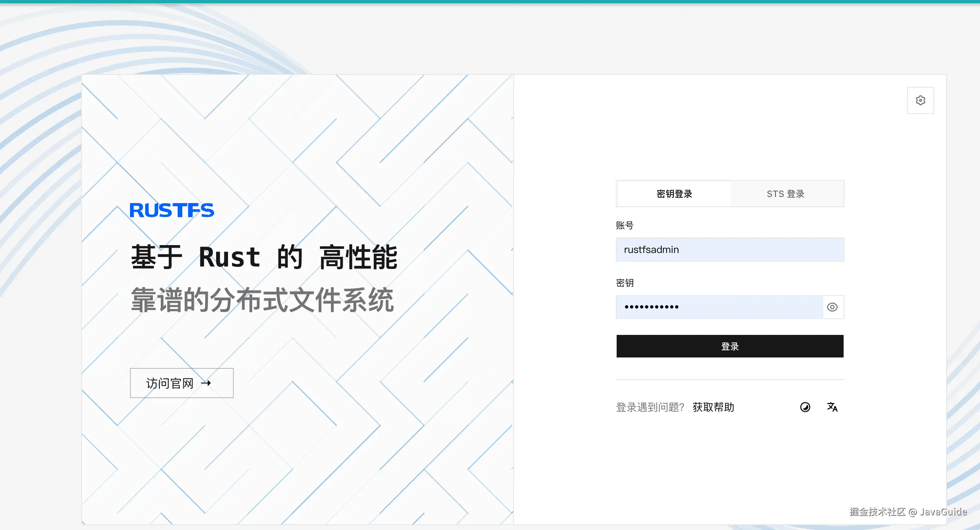Click the 密钥 field label
The image size is (980, 530).
[x=625, y=283]
